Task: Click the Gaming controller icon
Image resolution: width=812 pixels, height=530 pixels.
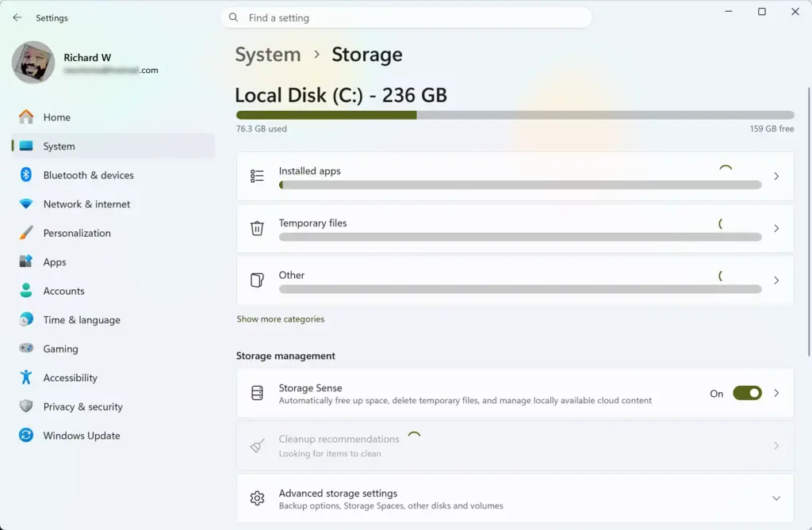Action: pos(26,348)
